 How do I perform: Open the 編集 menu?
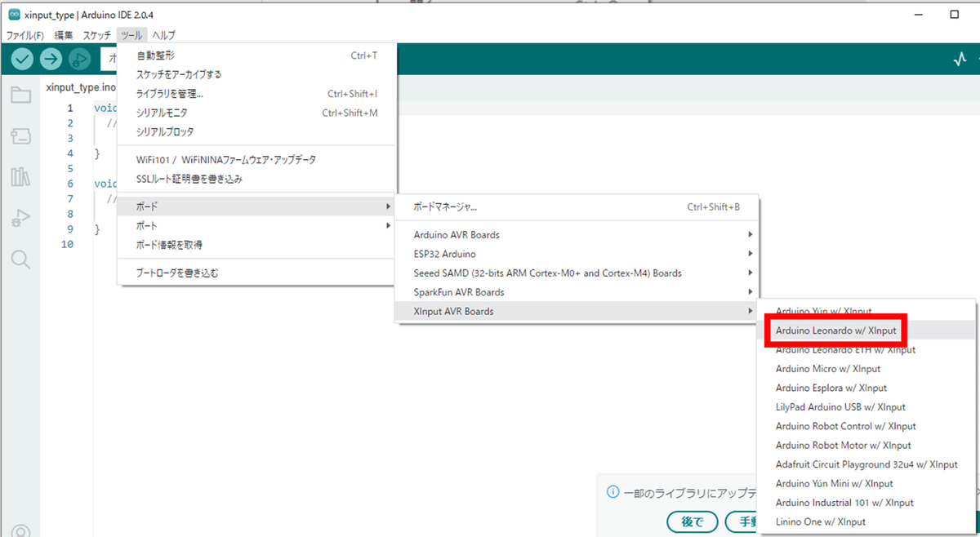[64, 35]
